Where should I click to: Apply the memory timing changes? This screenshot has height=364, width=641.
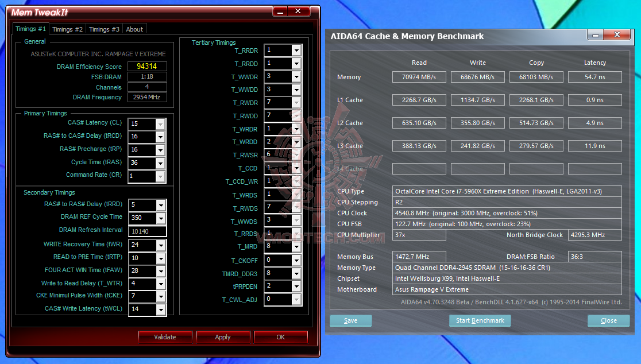[223, 337]
